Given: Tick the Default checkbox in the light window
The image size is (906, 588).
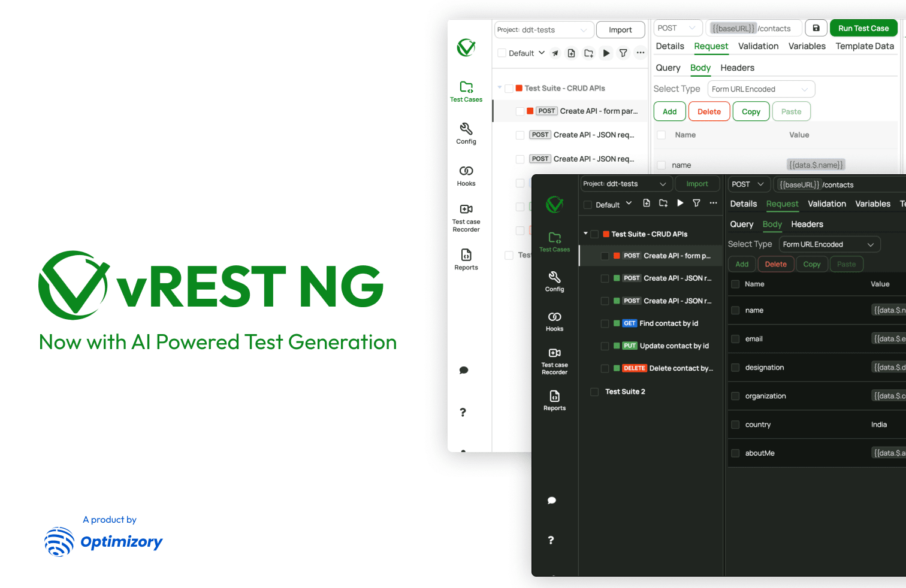Looking at the screenshot, I should coord(502,53).
